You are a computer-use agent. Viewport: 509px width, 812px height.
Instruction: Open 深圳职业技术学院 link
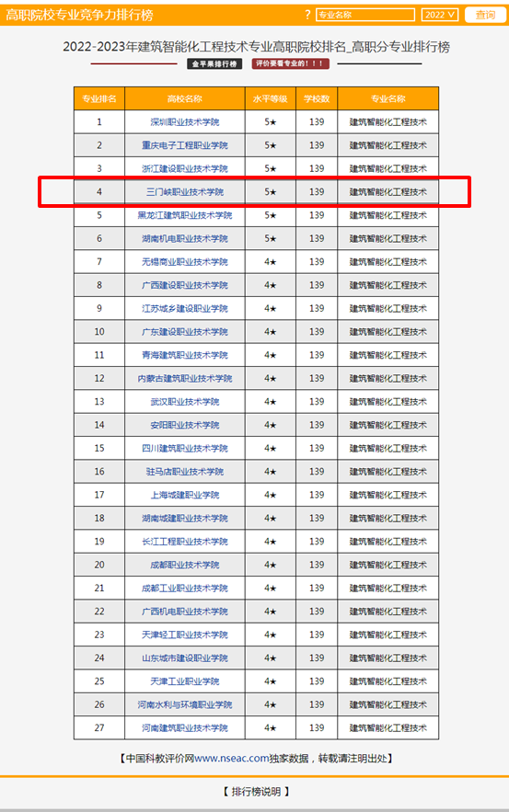pyautogui.click(x=184, y=122)
